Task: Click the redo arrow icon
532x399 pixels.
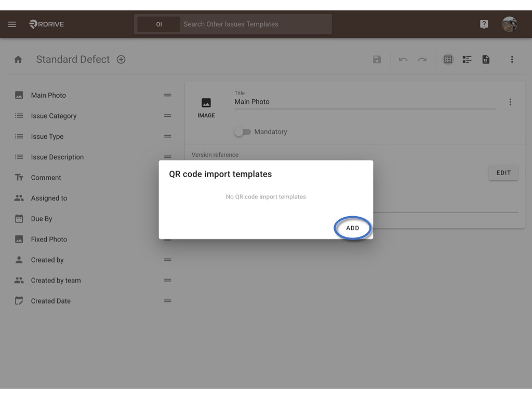Action: [x=422, y=60]
